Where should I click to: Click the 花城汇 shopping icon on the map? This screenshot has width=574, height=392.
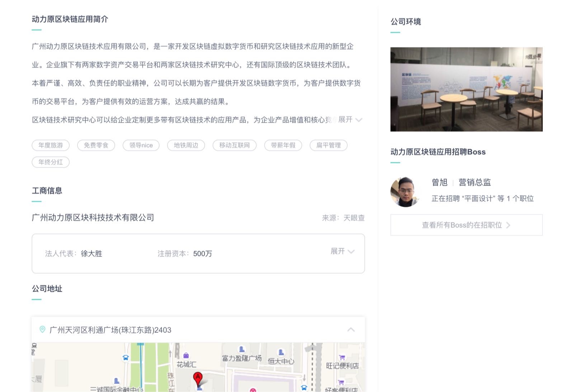186,355
